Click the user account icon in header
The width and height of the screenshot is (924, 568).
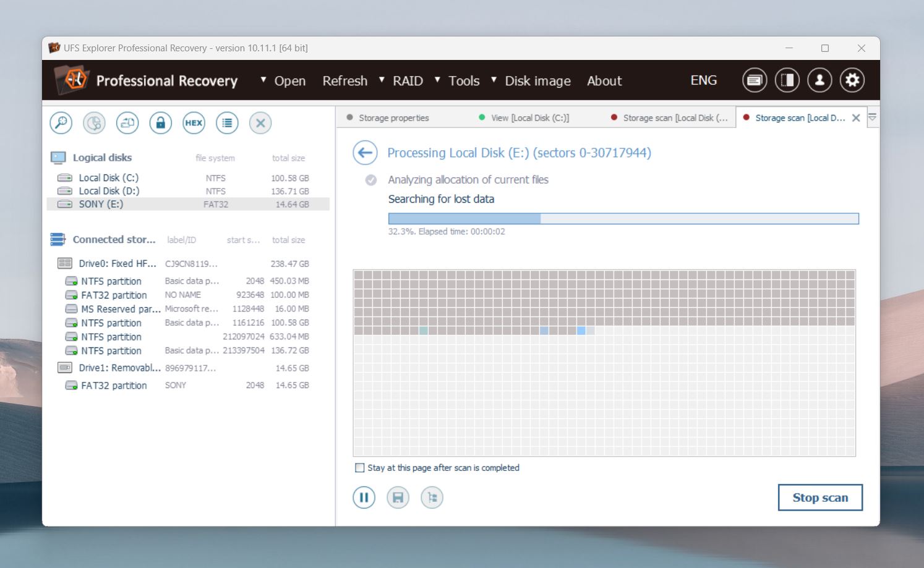(819, 80)
